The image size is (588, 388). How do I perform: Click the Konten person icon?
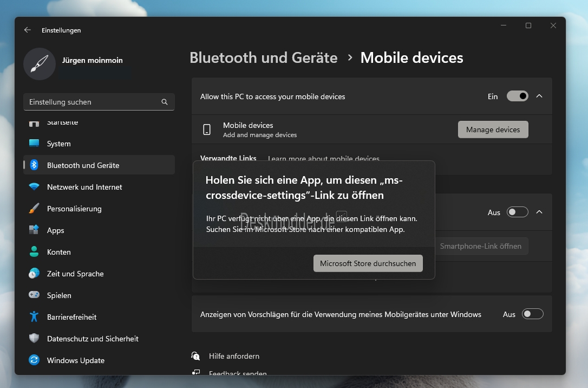pos(34,252)
